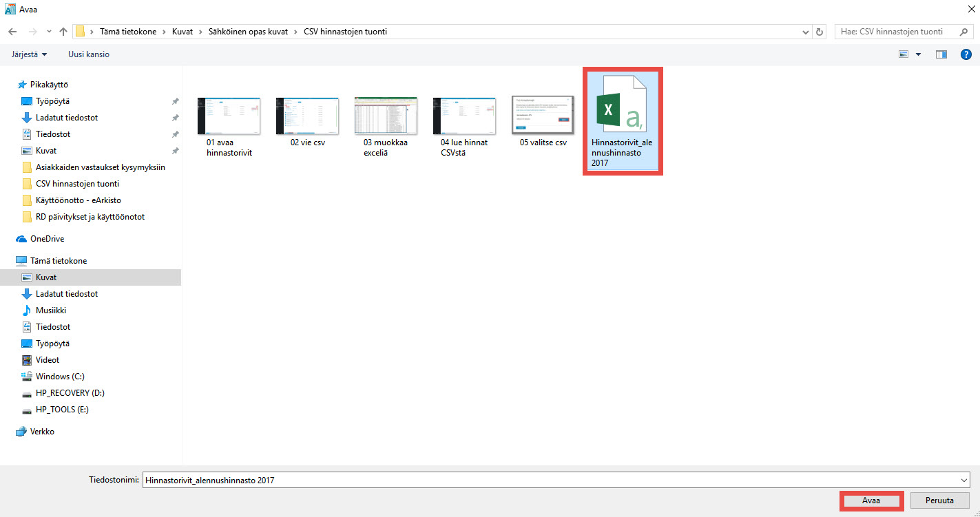Open the view options dropdown arrow
This screenshot has width=980, height=517.
(x=918, y=54)
